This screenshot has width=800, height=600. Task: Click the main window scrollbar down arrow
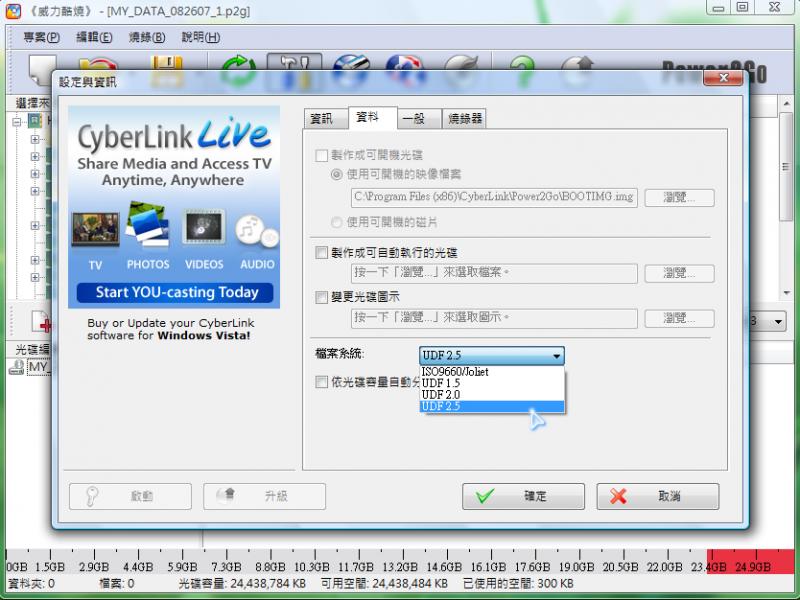tap(786, 293)
